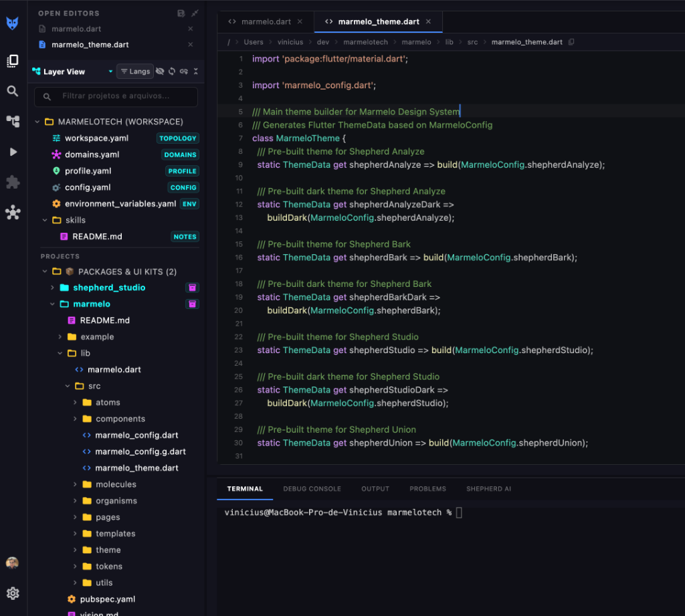Click the DOMAINS badge

pyautogui.click(x=180, y=155)
